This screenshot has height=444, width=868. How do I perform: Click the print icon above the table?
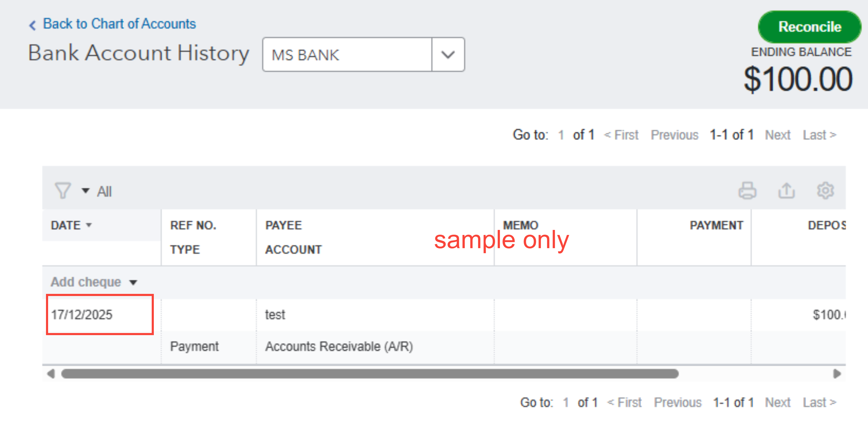tap(747, 191)
